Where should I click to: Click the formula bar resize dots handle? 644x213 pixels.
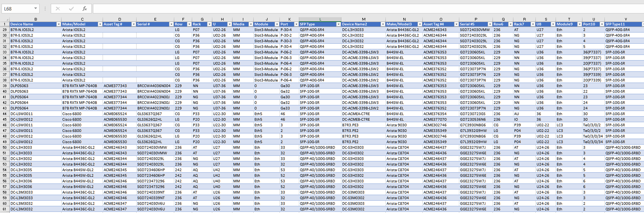coord(45,9)
